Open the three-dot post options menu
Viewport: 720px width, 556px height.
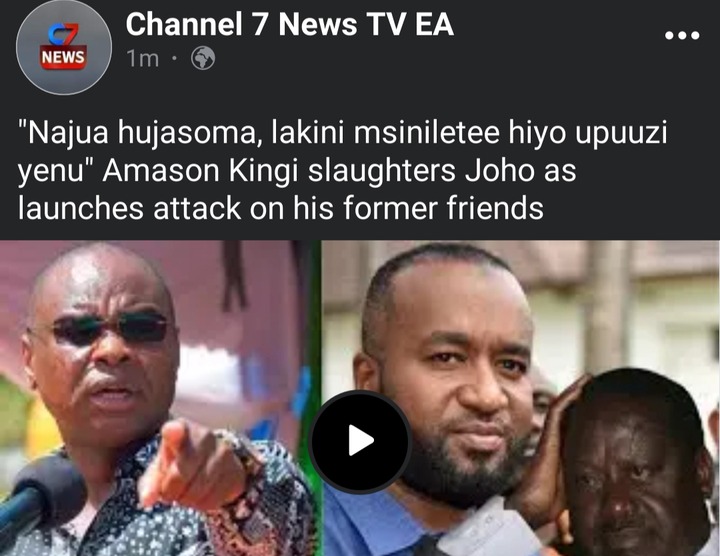pos(682,35)
